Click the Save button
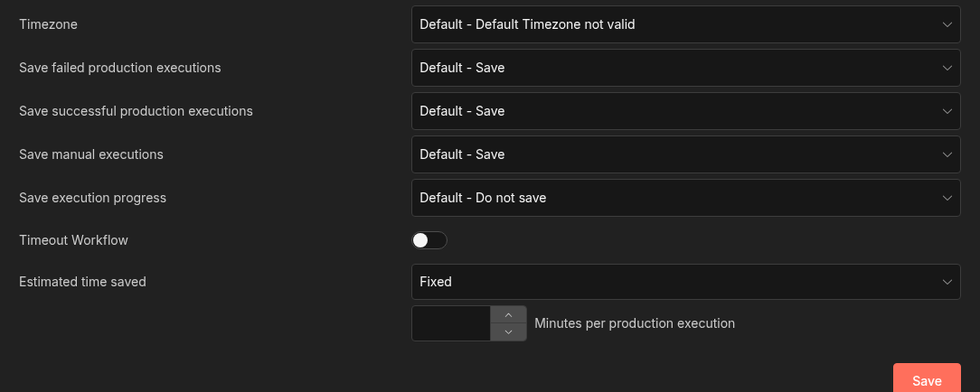This screenshot has width=980, height=392. [x=927, y=380]
